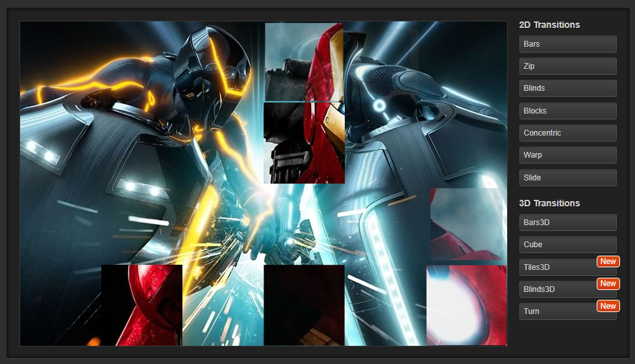
Task: Select the Bars transition
Action: click(567, 44)
